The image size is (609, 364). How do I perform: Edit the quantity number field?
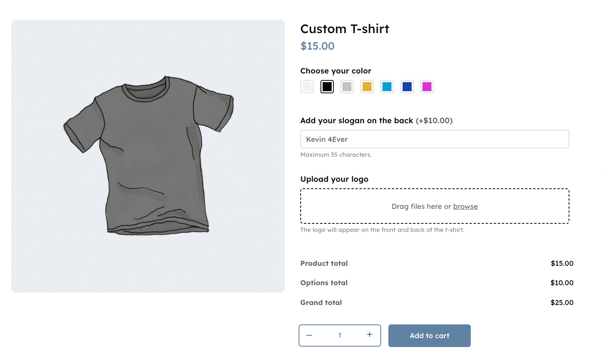click(339, 335)
